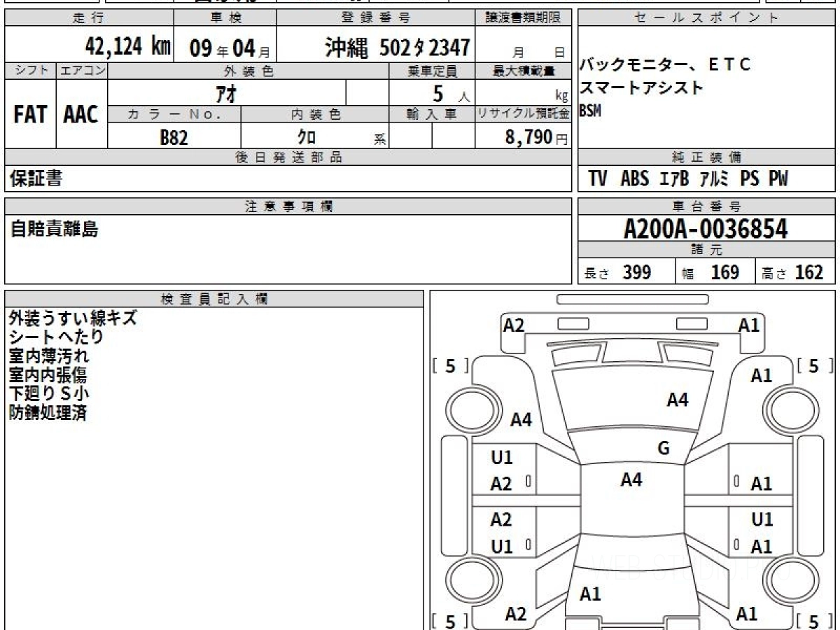
Task: Select the 保証書 entry
Action: 36,179
